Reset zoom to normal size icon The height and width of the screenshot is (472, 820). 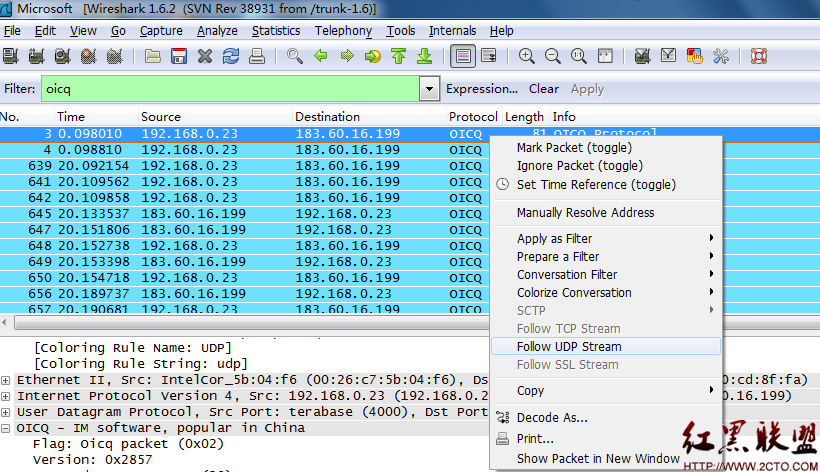coord(578,56)
